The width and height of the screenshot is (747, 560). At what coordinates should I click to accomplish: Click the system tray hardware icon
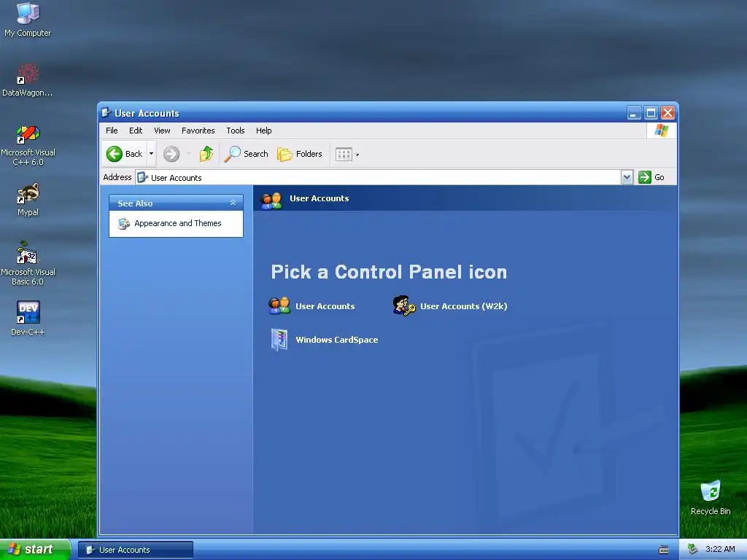(x=693, y=549)
